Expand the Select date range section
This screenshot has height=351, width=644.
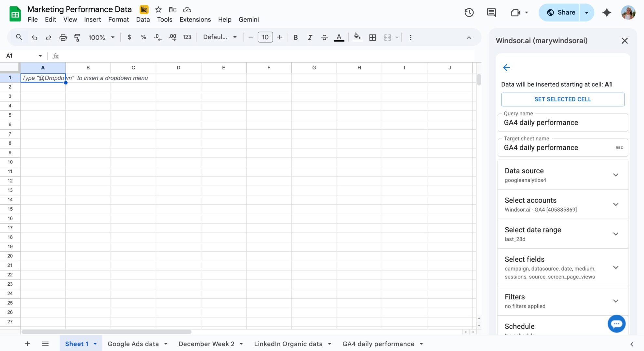563,234
